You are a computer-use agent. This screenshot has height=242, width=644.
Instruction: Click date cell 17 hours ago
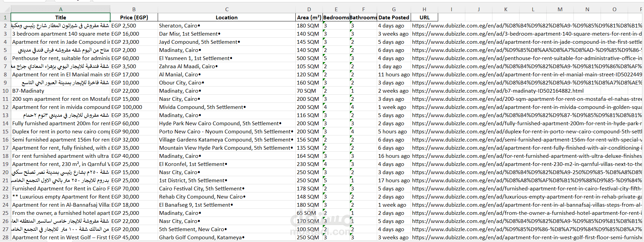pyautogui.click(x=394, y=180)
